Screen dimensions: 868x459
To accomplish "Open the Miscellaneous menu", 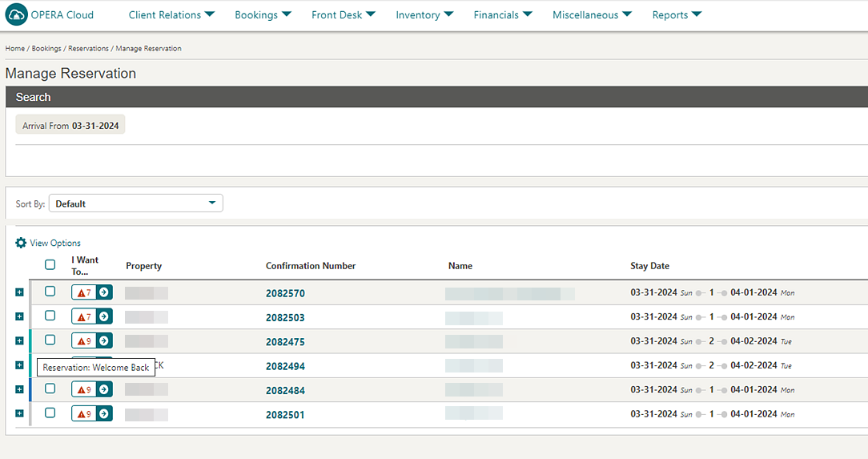I will 592,15.
